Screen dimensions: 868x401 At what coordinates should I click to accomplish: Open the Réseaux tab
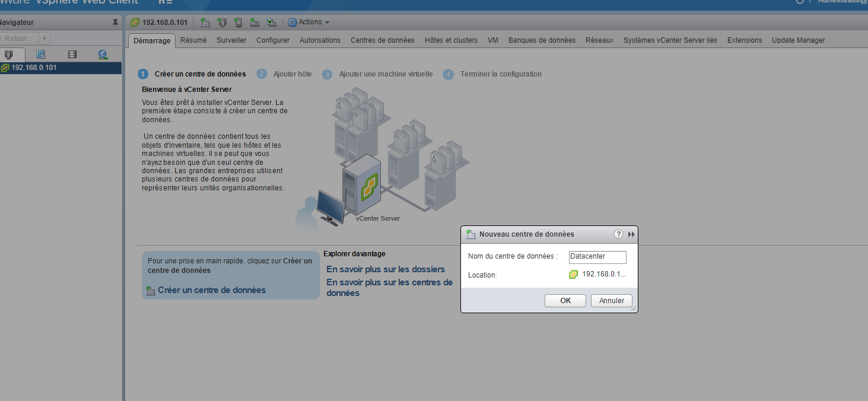point(599,40)
